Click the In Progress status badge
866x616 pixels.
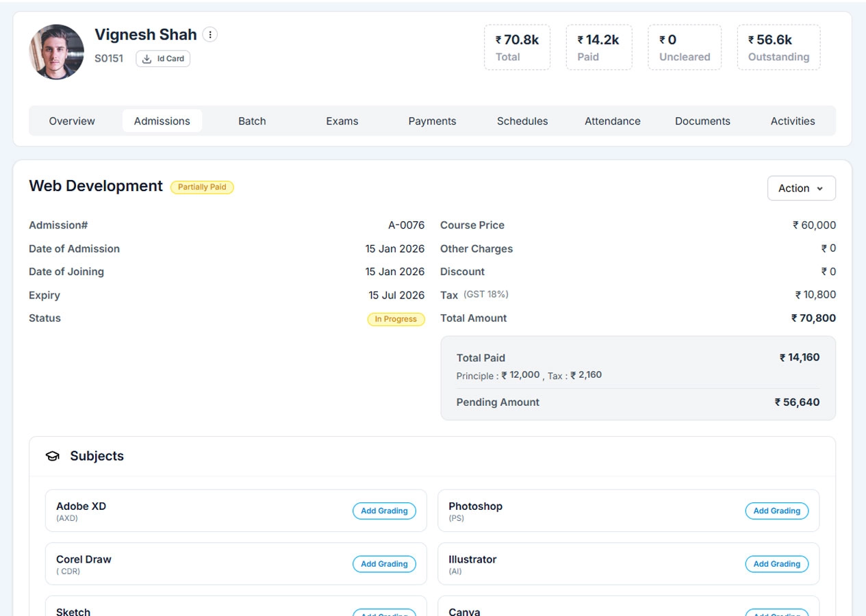pyautogui.click(x=396, y=319)
